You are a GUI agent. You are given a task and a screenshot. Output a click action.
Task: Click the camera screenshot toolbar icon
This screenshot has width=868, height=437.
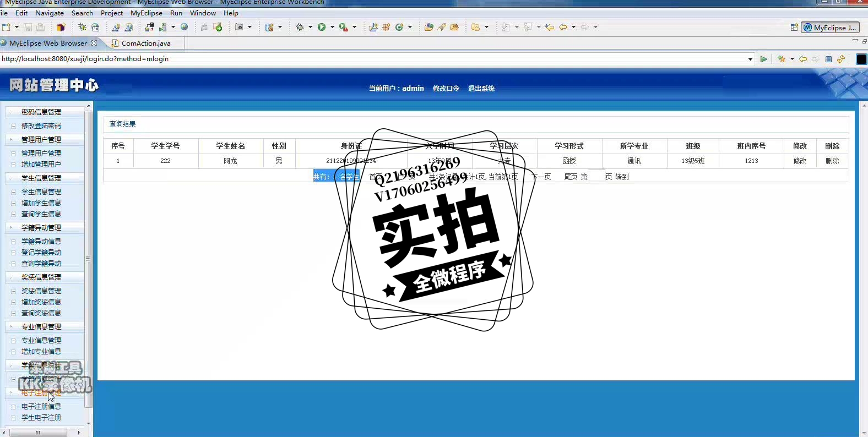click(x=239, y=27)
